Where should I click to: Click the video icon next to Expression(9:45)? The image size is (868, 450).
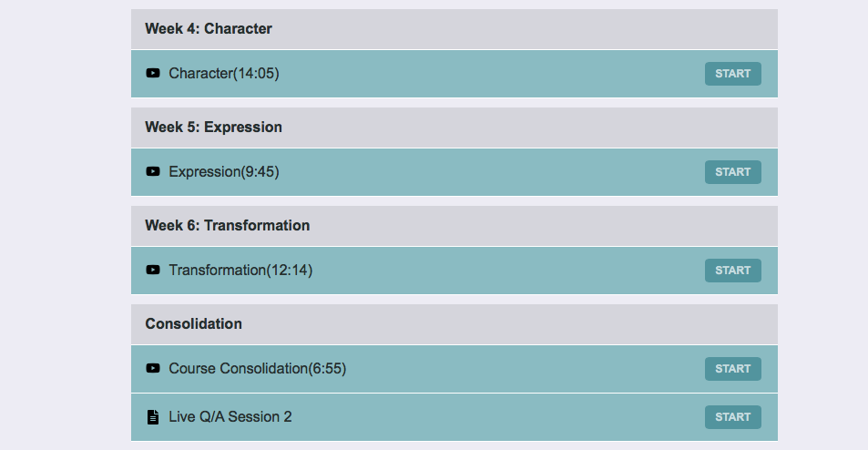(x=153, y=171)
